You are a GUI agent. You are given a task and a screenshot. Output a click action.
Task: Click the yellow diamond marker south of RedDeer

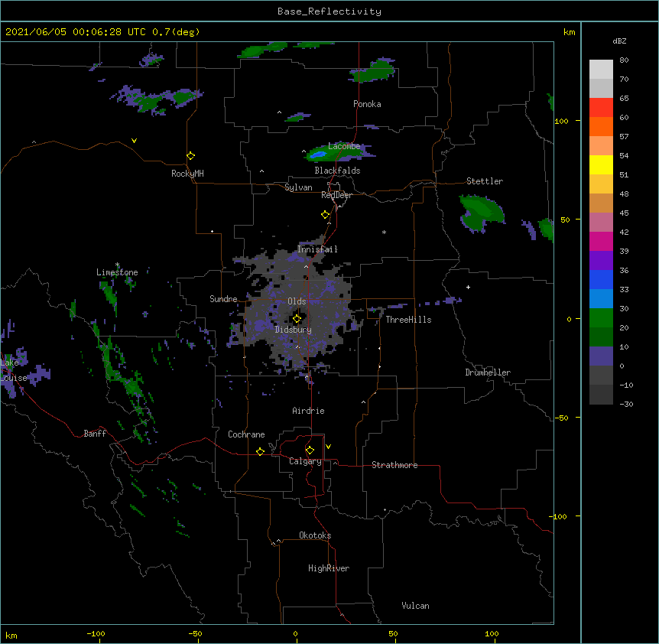[326, 215]
